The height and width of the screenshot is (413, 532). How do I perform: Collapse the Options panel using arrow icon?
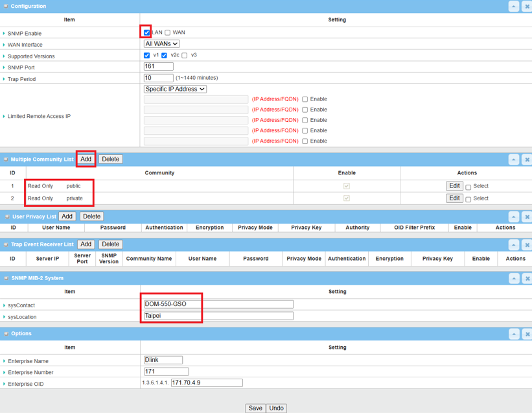pos(513,334)
